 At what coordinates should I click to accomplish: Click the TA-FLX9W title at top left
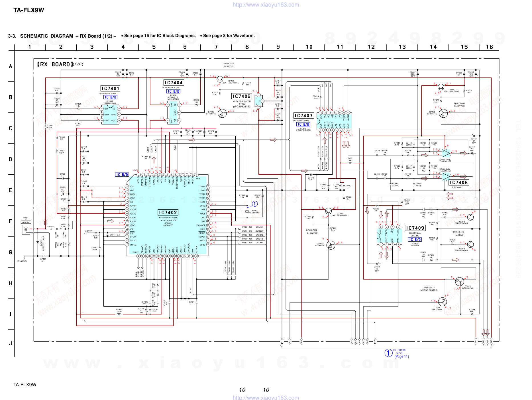29,10
